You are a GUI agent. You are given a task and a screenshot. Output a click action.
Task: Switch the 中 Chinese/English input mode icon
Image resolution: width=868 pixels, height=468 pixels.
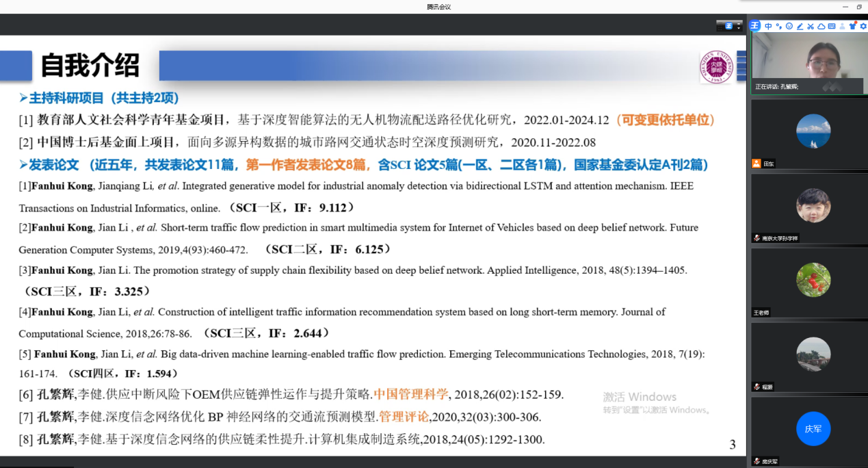[x=768, y=26]
